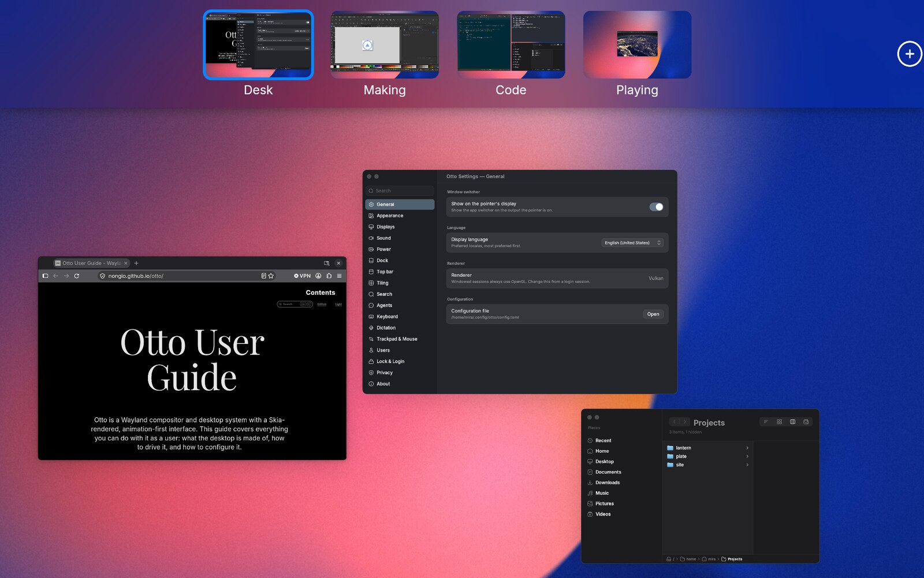This screenshot has width=924, height=578.
Task: Open Users settings in the sidebar
Action: (400, 350)
